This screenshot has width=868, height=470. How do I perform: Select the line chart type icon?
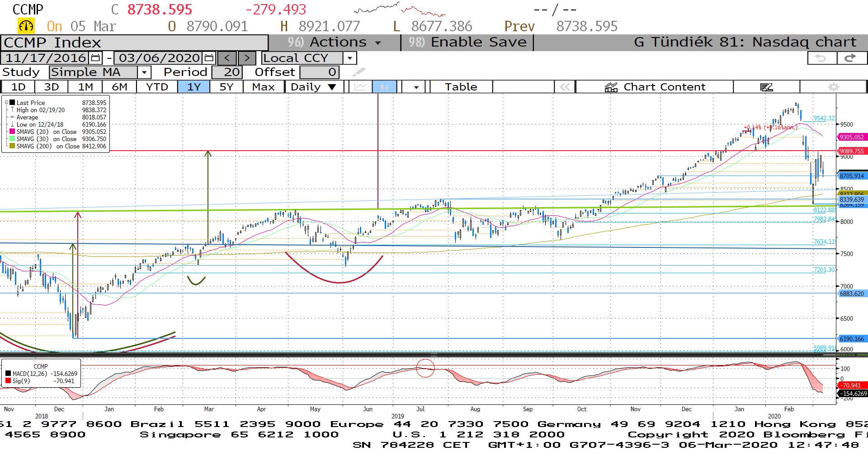pyautogui.click(x=360, y=87)
